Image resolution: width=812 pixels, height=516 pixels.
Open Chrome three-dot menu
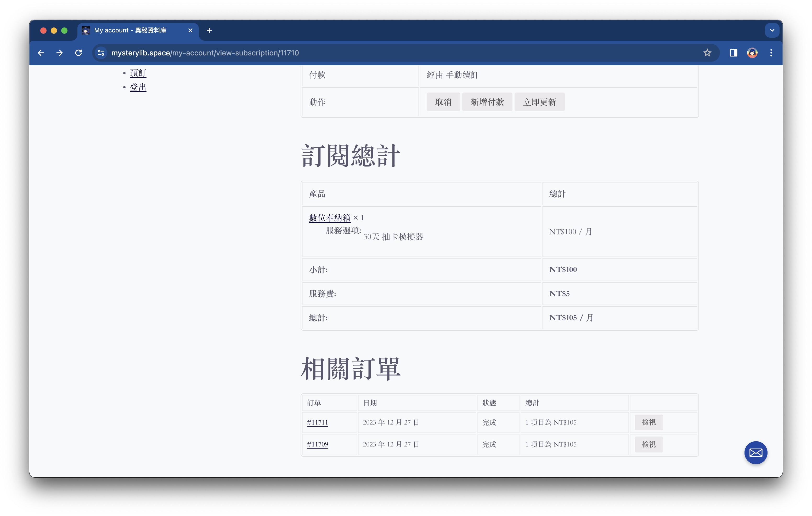(x=771, y=53)
